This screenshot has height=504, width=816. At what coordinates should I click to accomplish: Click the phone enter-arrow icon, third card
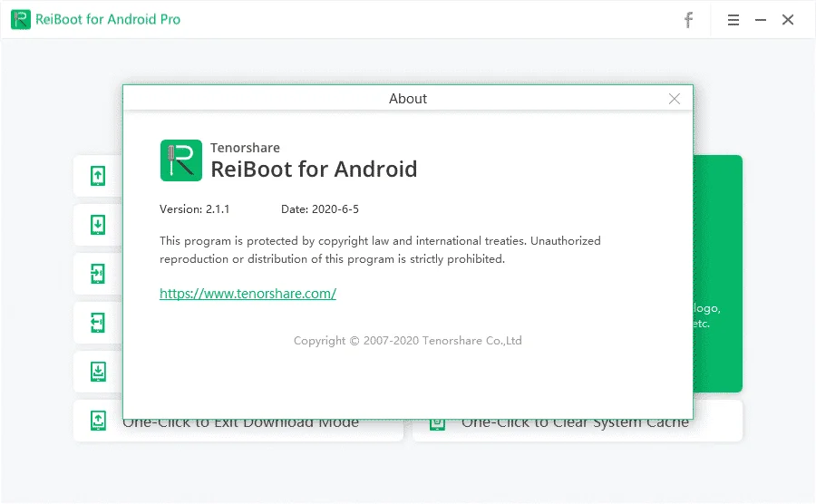coord(98,274)
